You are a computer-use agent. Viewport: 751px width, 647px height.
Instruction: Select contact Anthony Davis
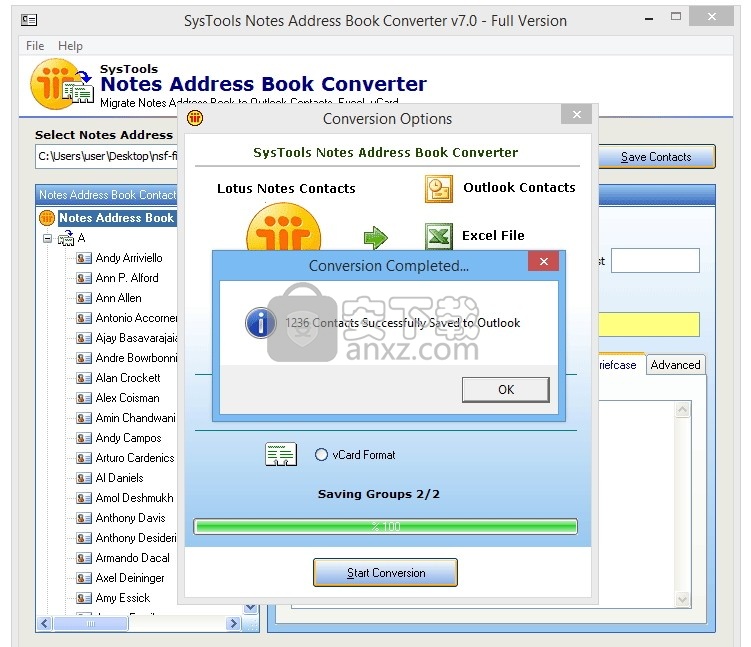click(x=130, y=518)
